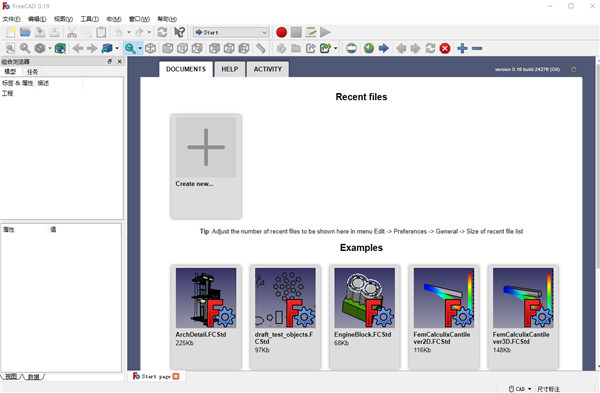Click the Fit Selection magnifier icon
Screen dimensions: 600x393
click(25, 48)
